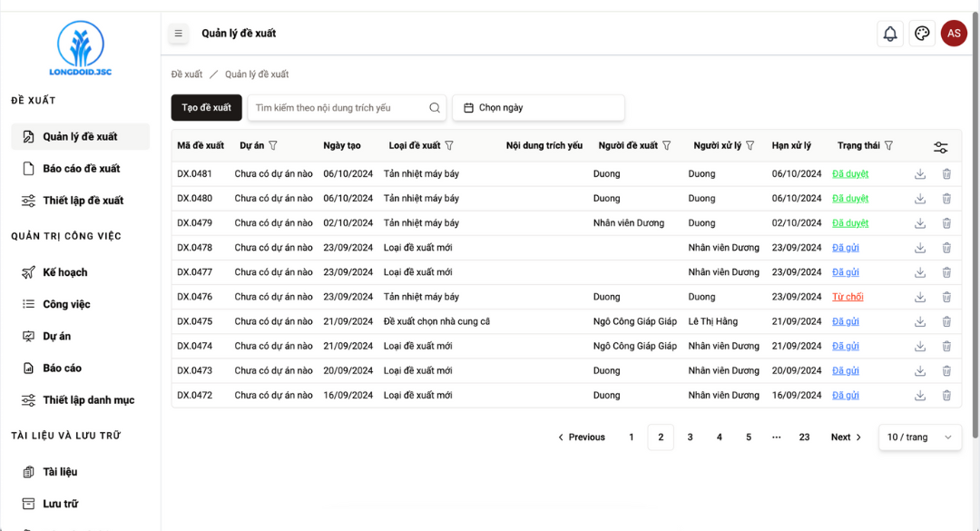Delete proposal DX.0472 with trash icon
The image size is (980, 531).
tap(946, 395)
